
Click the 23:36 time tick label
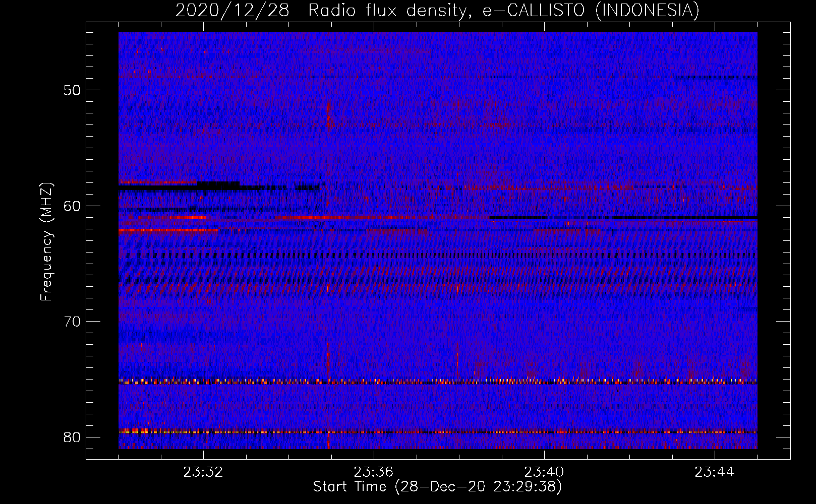tap(374, 472)
